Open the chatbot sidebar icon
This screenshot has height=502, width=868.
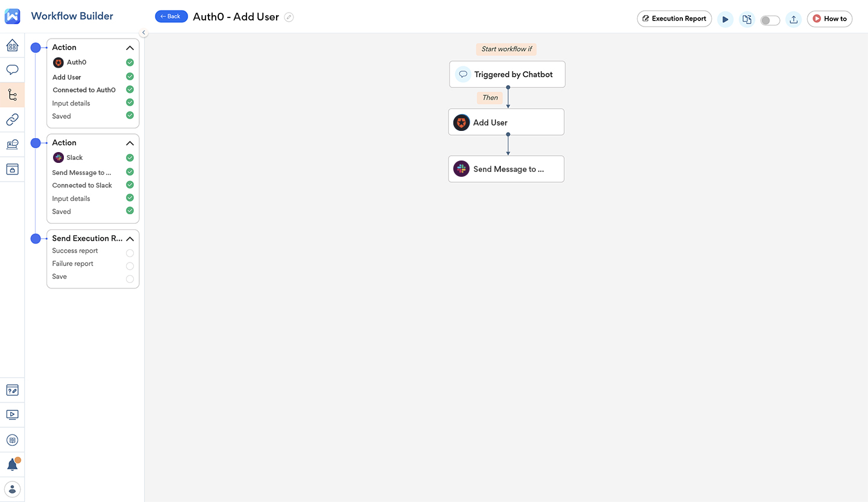pos(12,70)
